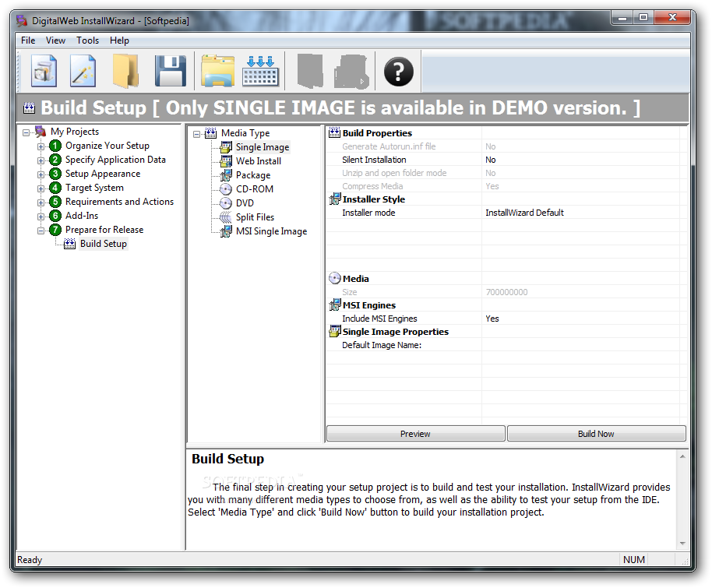The height and width of the screenshot is (588, 712).
Task: Click the Build Setup tree node icon
Action: tap(69, 245)
